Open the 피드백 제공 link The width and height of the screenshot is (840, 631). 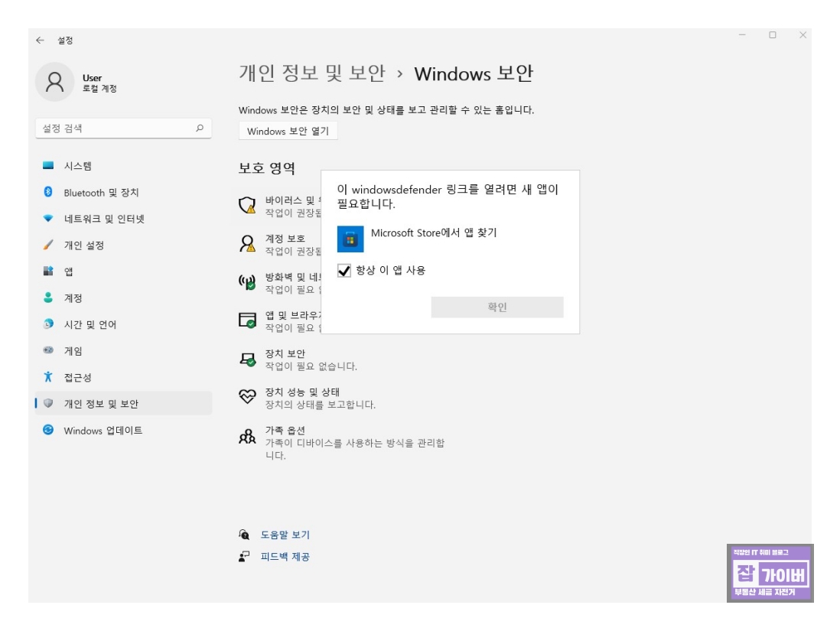(x=285, y=557)
